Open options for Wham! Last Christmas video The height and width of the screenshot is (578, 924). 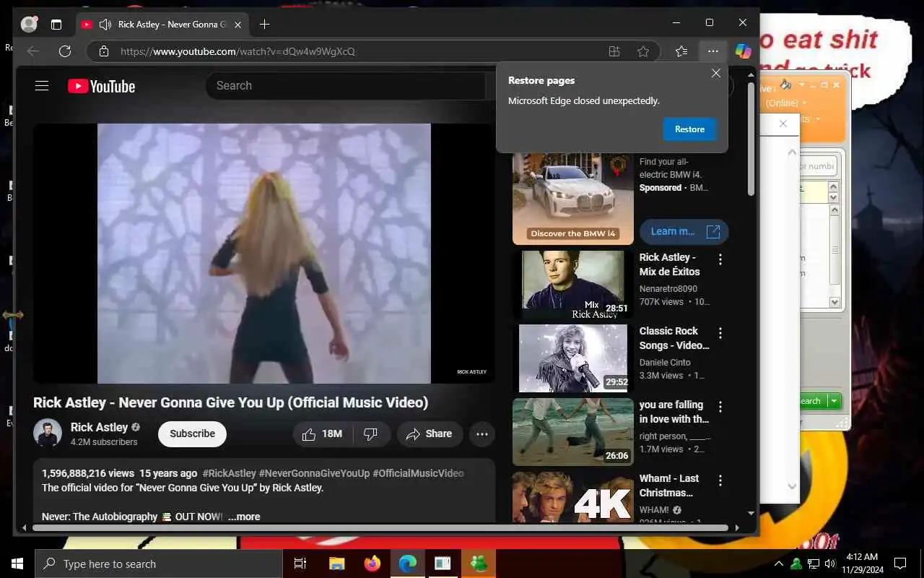point(720,480)
